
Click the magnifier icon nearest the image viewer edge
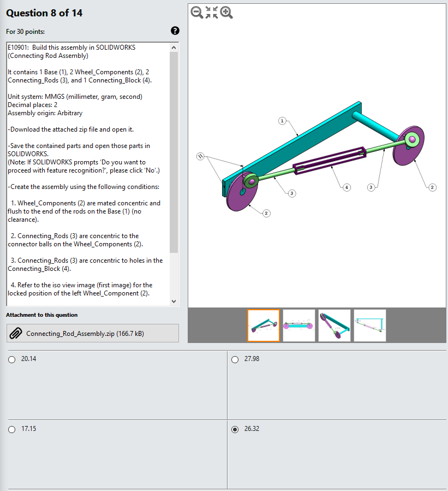click(x=197, y=13)
